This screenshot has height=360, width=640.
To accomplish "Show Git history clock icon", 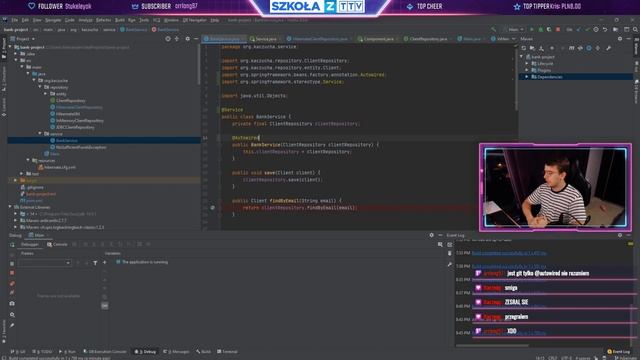I will (596, 29).
